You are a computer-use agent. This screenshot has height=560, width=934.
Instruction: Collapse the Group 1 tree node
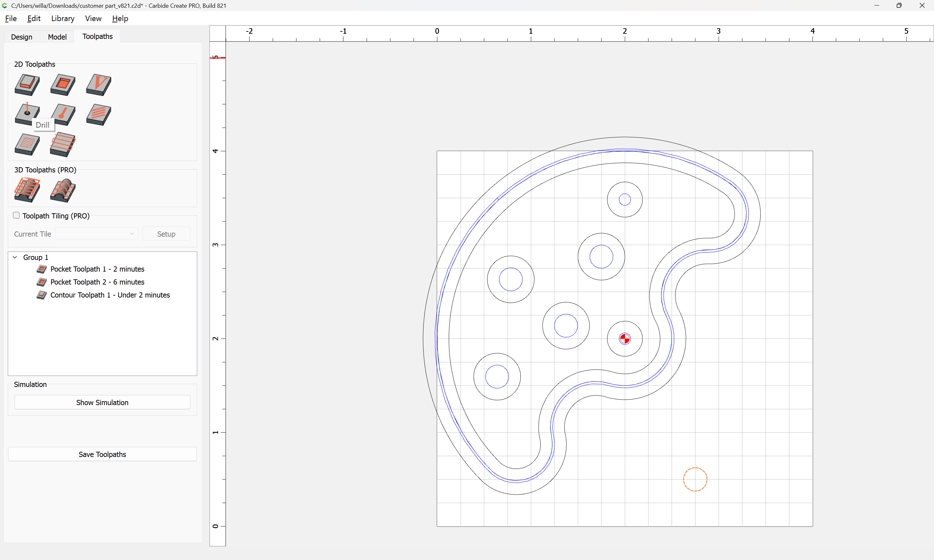[x=15, y=257]
